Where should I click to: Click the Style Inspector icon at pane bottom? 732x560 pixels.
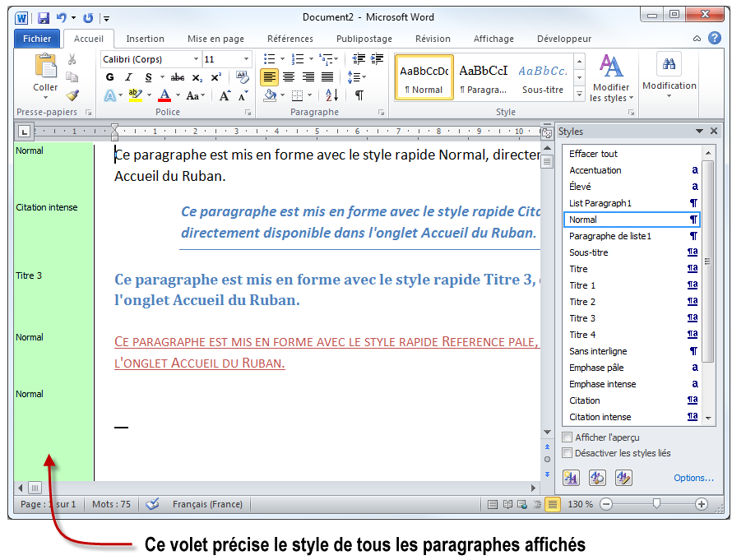click(x=597, y=478)
